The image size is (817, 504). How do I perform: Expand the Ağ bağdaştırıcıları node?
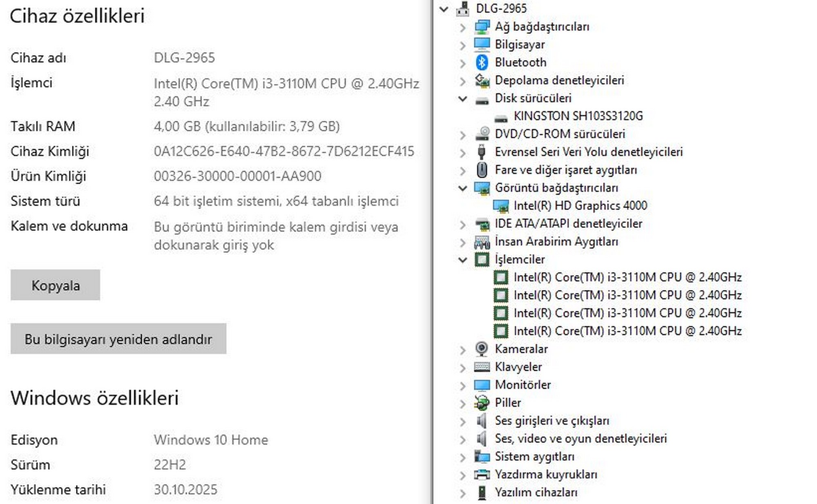pyautogui.click(x=462, y=27)
